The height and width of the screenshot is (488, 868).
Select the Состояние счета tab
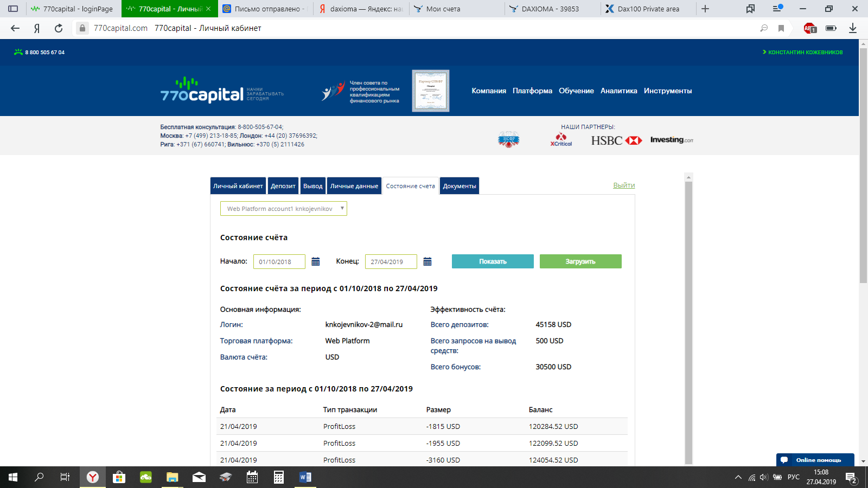[x=411, y=186]
